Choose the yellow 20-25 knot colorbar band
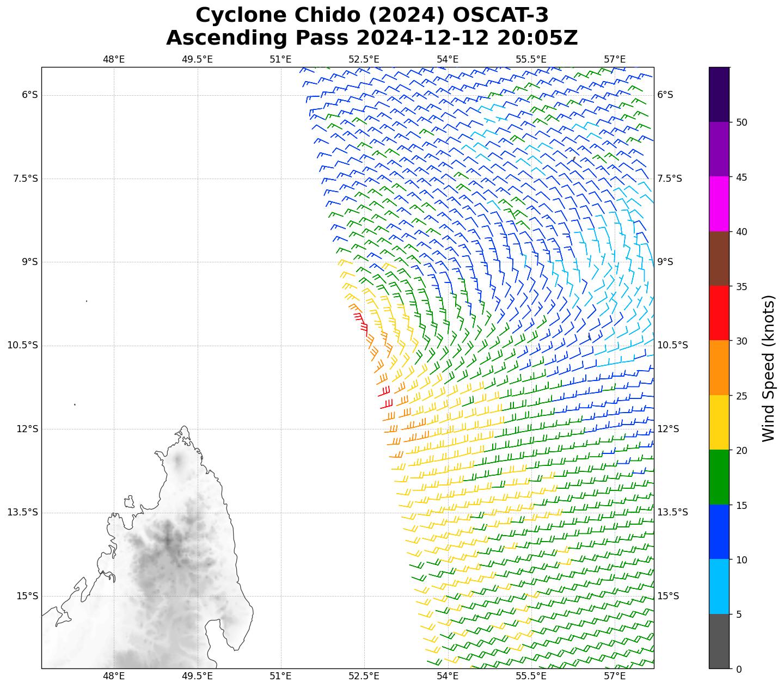The width and height of the screenshot is (784, 688). [719, 422]
